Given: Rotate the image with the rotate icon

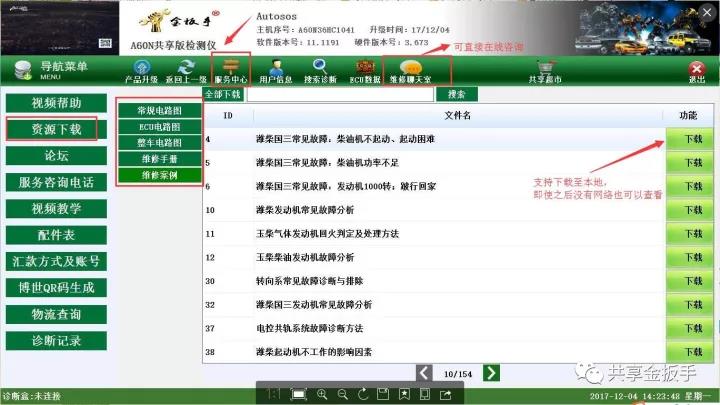Looking at the screenshot, I should [363, 394].
